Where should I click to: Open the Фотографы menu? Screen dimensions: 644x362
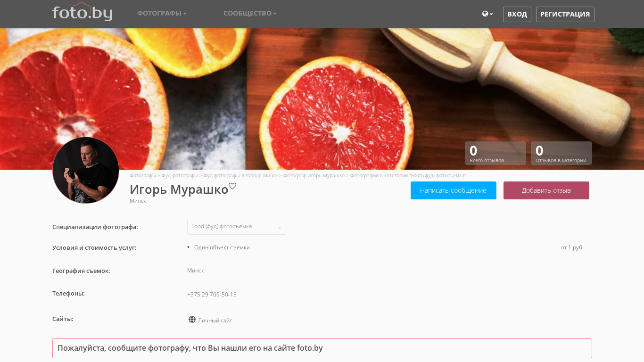[162, 13]
